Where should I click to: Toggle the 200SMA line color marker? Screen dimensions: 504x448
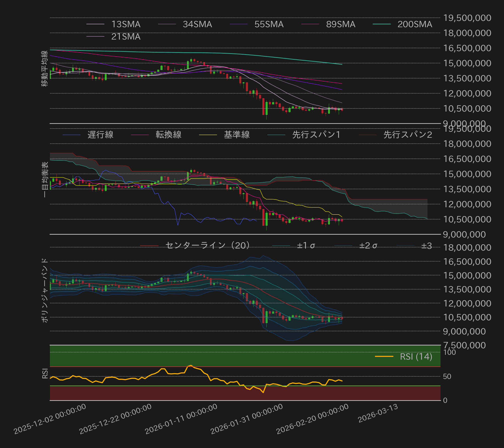[x=382, y=24]
